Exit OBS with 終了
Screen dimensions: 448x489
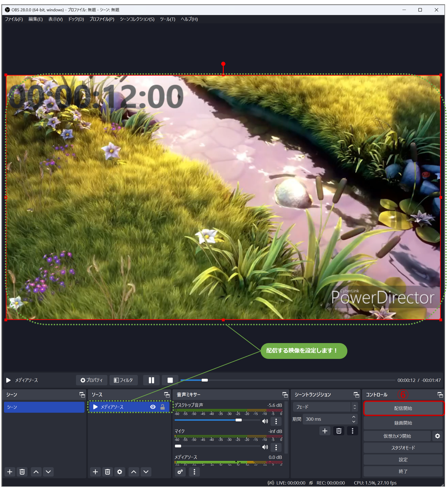(x=403, y=471)
